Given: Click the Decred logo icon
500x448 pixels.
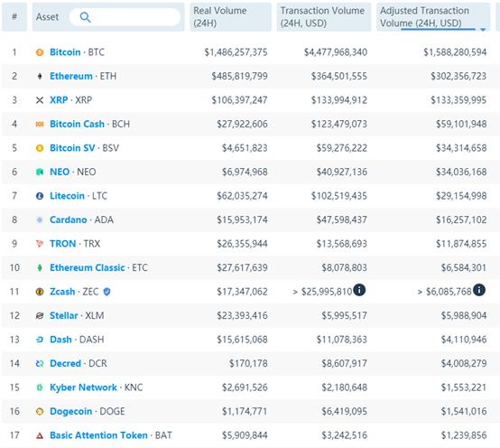Looking at the screenshot, I should 40,363.
